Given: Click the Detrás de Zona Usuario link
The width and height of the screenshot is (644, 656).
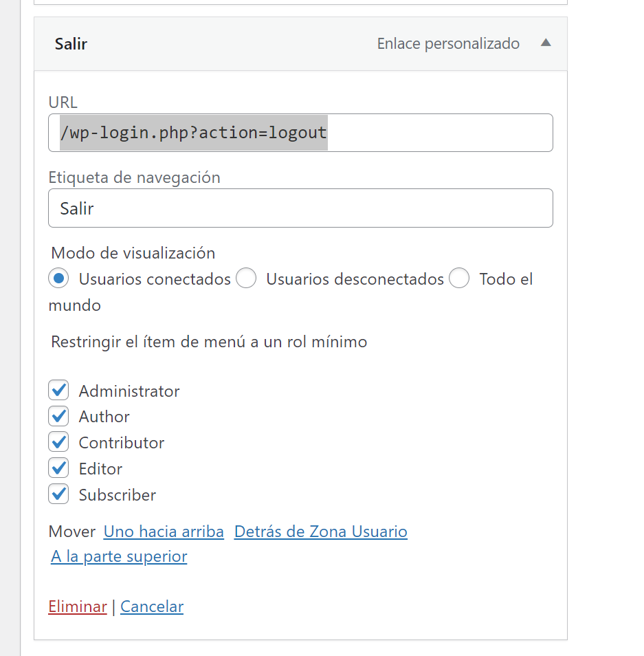Looking at the screenshot, I should coord(320,532).
